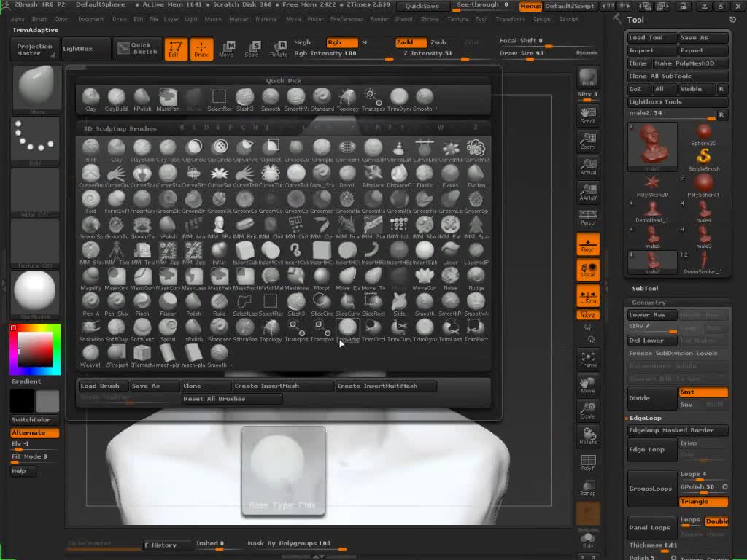Select the Inflat brush icon
Screen dimensions: 747x560
click(220, 251)
